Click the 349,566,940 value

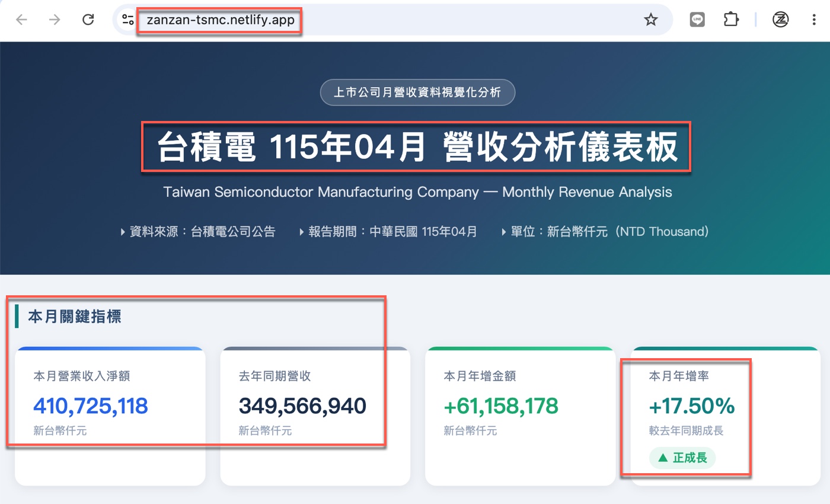point(302,406)
